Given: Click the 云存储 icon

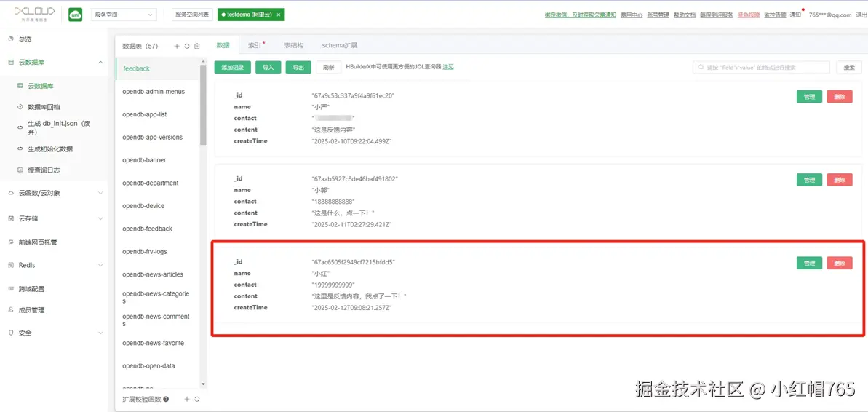Looking at the screenshot, I should tap(10, 218).
